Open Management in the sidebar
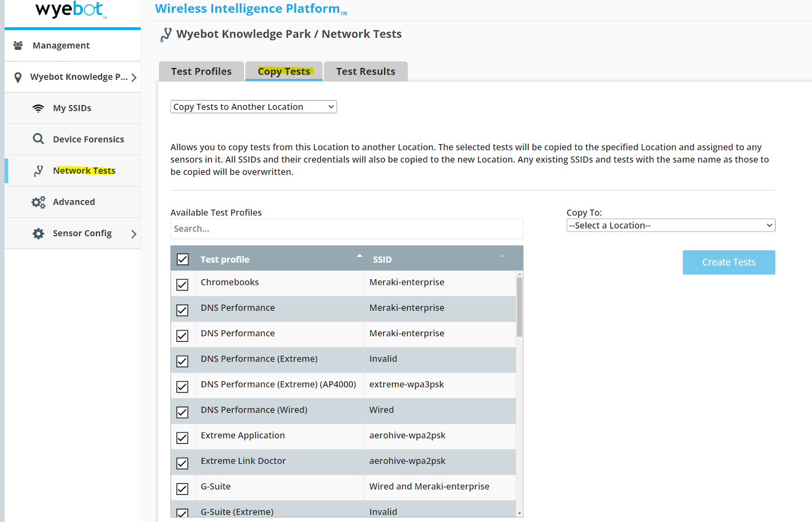The height and width of the screenshot is (522, 812). pyautogui.click(x=73, y=46)
